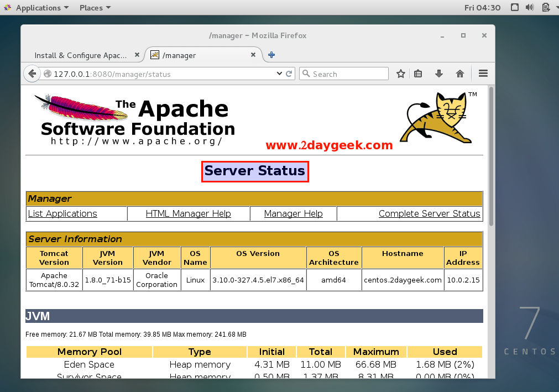Click the Server Status heading

point(254,171)
